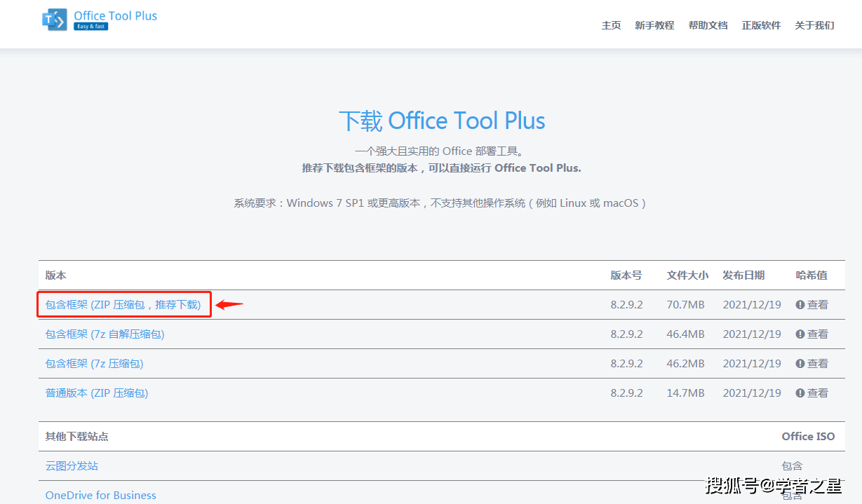Click the 版本 column header
The height and width of the screenshot is (504, 862).
click(56, 275)
